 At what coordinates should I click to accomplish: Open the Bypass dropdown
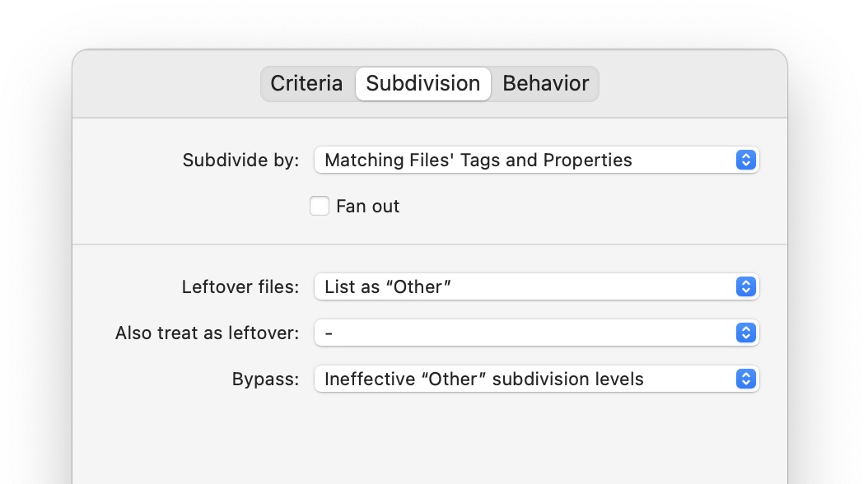pyautogui.click(x=535, y=379)
